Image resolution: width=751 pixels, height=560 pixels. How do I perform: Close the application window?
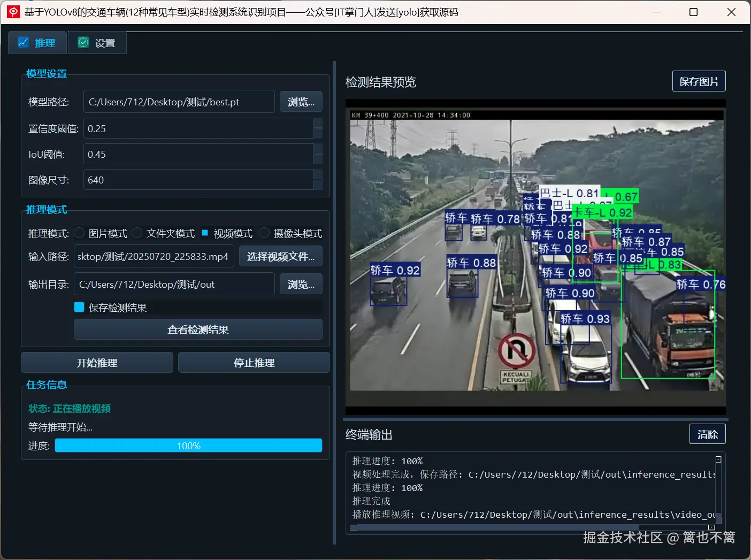(x=731, y=12)
